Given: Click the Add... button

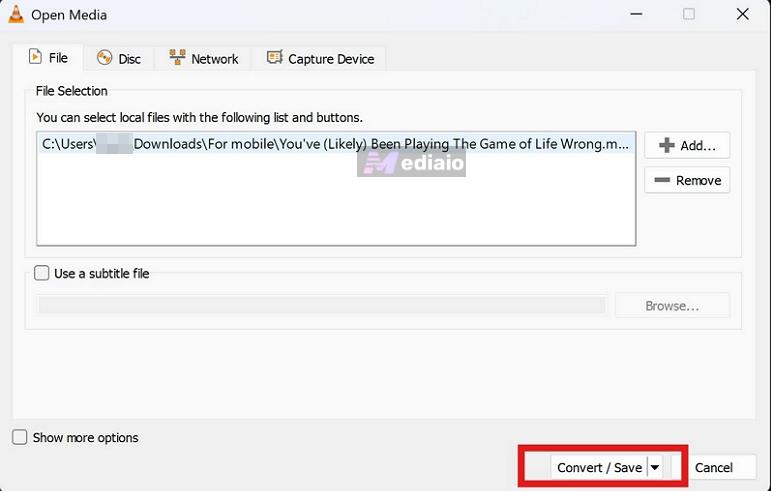Looking at the screenshot, I should 687,145.
